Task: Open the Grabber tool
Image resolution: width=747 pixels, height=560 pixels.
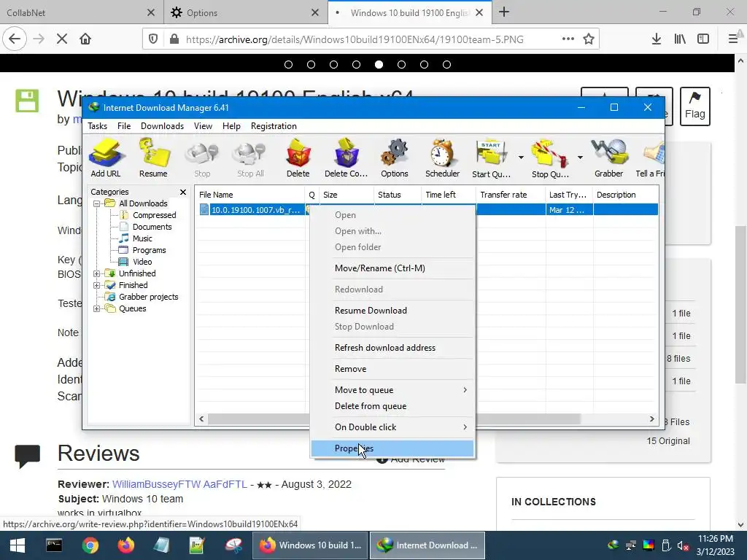Action: pyautogui.click(x=609, y=158)
